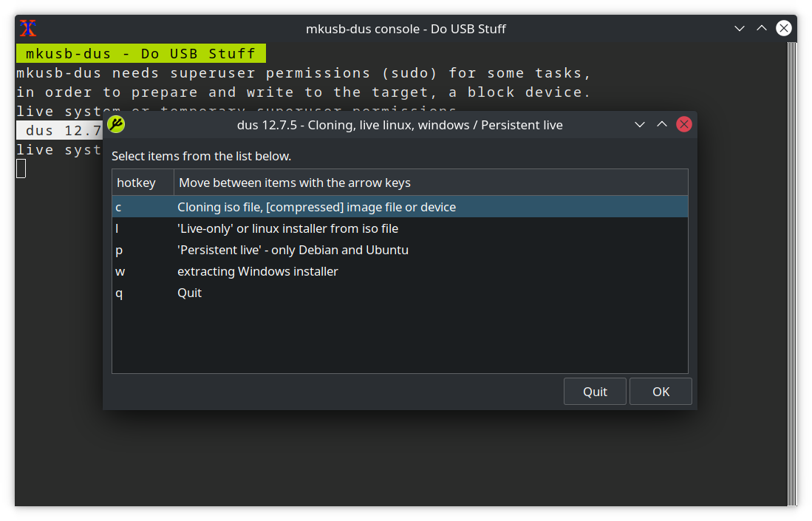
Task: Close the dus dialog with red X
Action: [684, 125]
